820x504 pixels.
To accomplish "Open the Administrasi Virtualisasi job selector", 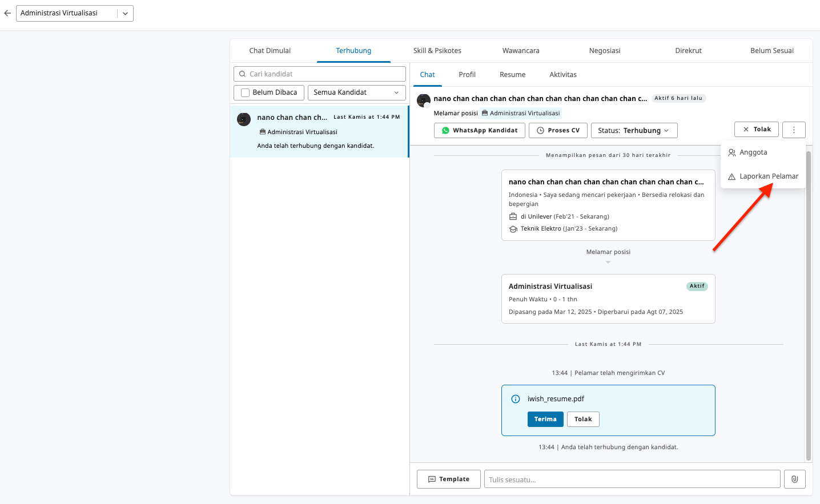I will click(75, 13).
